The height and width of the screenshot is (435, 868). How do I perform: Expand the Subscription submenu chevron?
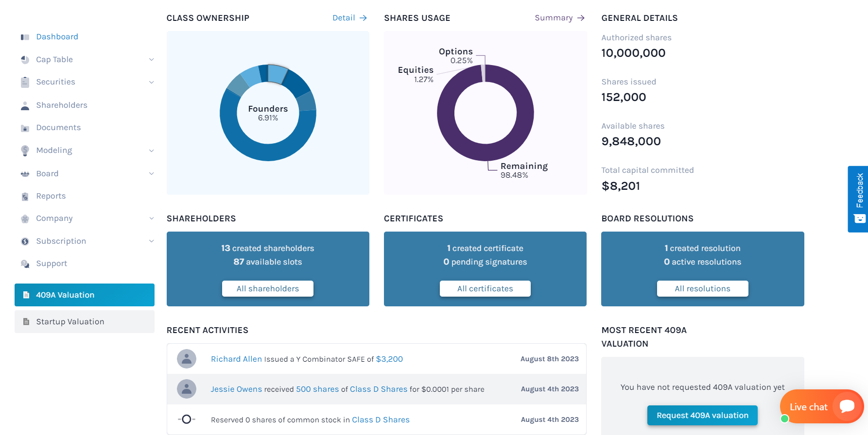point(151,241)
